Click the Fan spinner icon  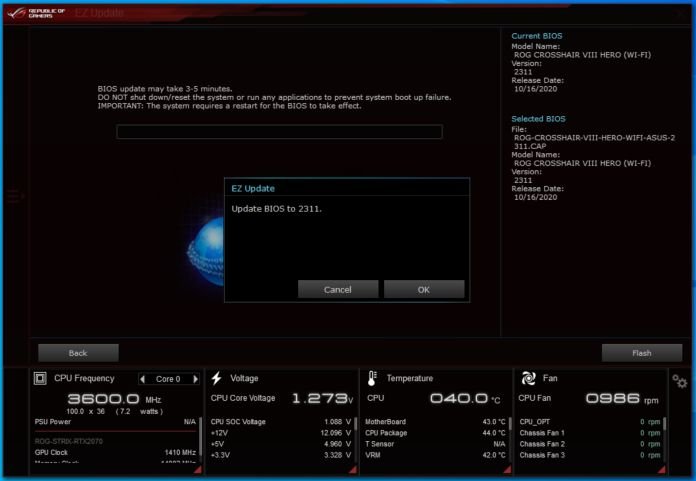pos(528,378)
